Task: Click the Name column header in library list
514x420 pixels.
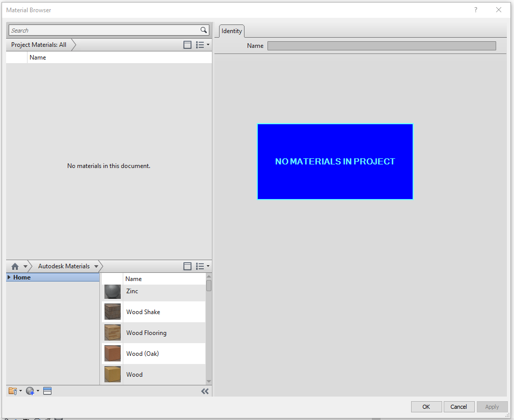Action: (133, 279)
